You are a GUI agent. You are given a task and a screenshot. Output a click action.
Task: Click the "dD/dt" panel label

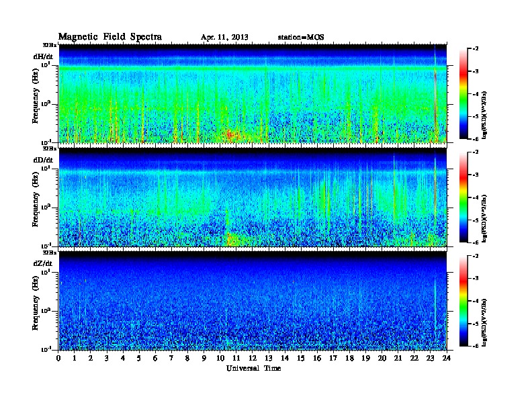[43, 160]
